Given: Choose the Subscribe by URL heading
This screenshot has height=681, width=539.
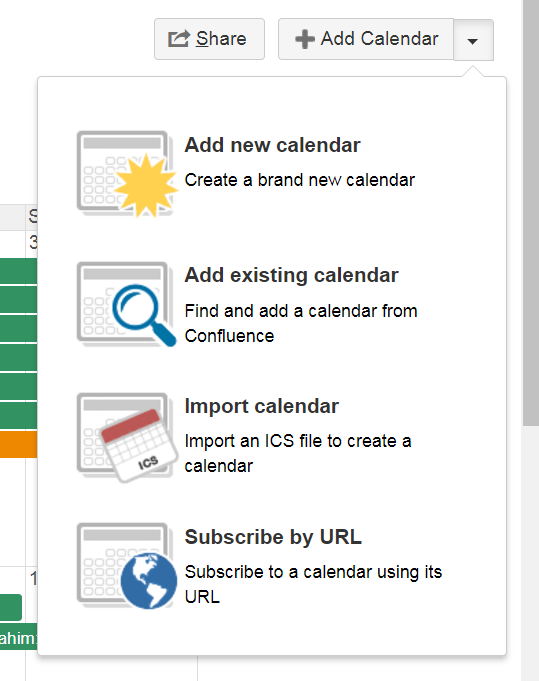Looking at the screenshot, I should pos(273,537).
